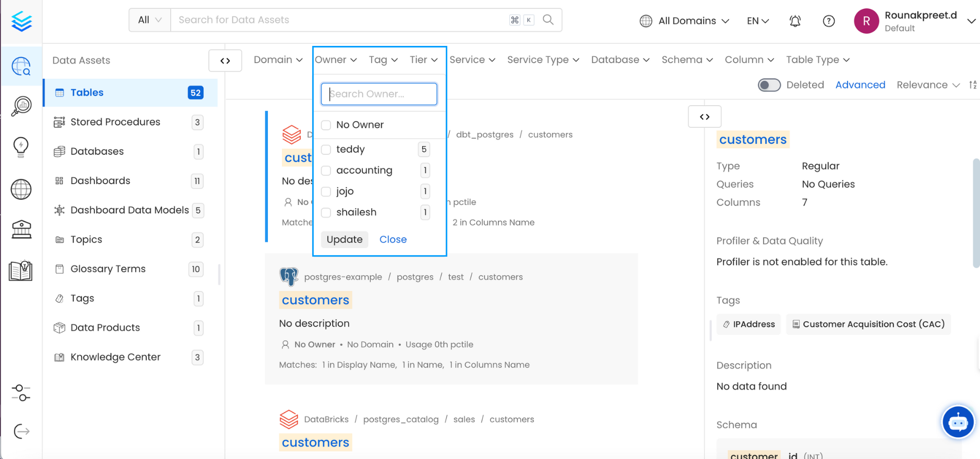Check the No Owner checkbox
Viewport: 980px width, 459px height.
tap(326, 125)
